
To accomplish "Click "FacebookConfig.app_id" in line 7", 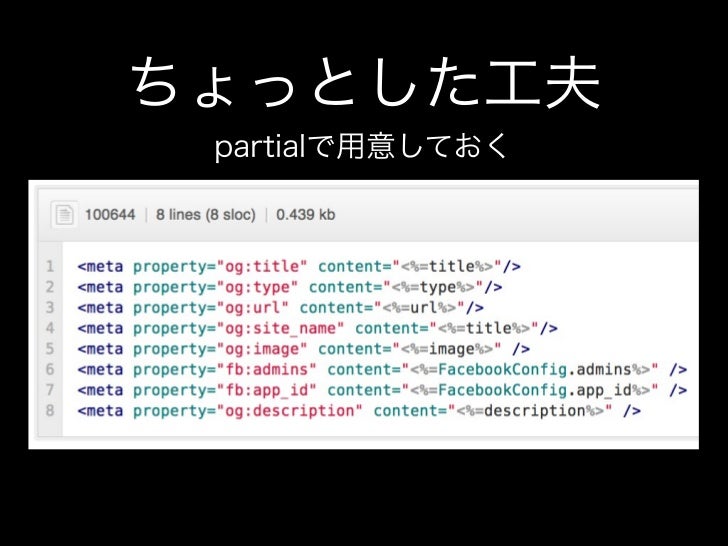I will pyautogui.click(x=534, y=390).
